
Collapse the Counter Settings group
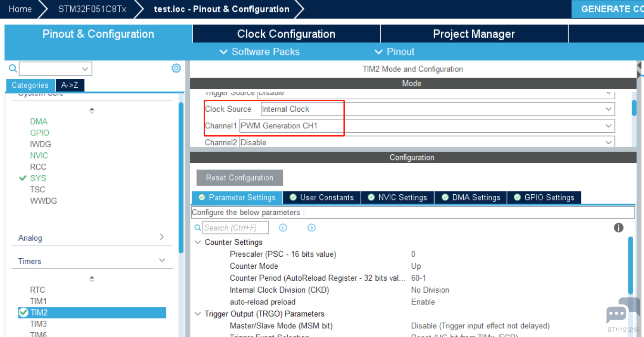point(197,242)
